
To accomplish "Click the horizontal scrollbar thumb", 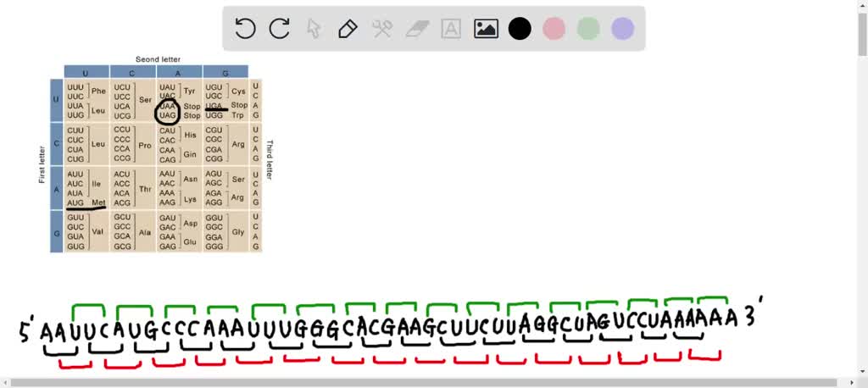I will [424, 382].
